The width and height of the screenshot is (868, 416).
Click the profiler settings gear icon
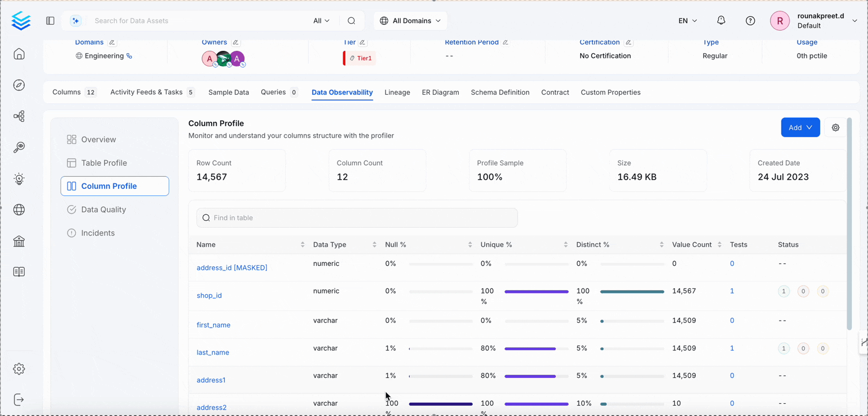(x=835, y=128)
